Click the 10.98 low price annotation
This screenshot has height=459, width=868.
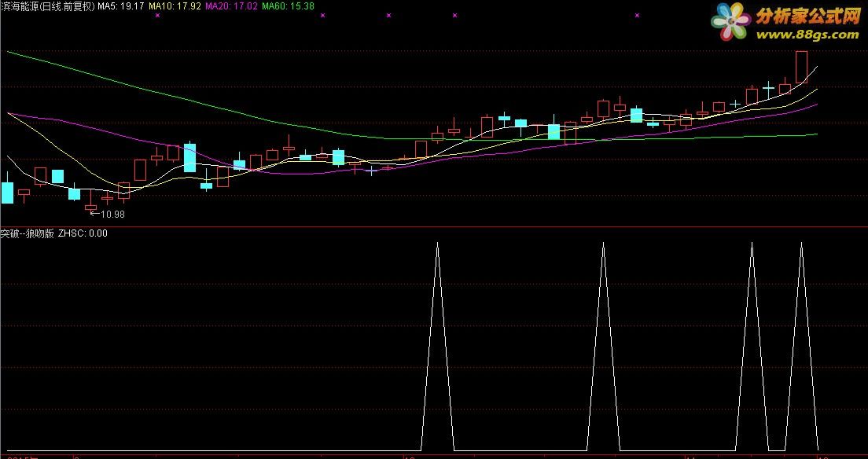(108, 215)
